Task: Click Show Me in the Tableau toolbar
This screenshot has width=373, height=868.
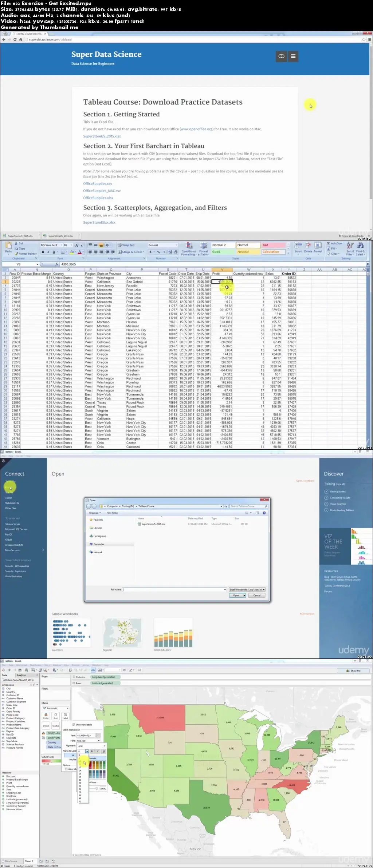Action: click(x=353, y=670)
